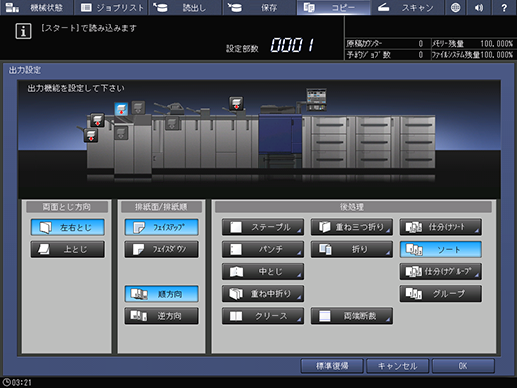Expand パンチ options
The width and height of the screenshot is (517, 388).
[263, 249]
